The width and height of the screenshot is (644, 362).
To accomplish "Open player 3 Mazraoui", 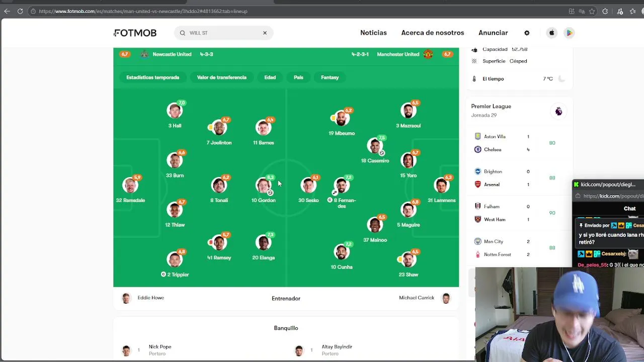I will pyautogui.click(x=408, y=115).
